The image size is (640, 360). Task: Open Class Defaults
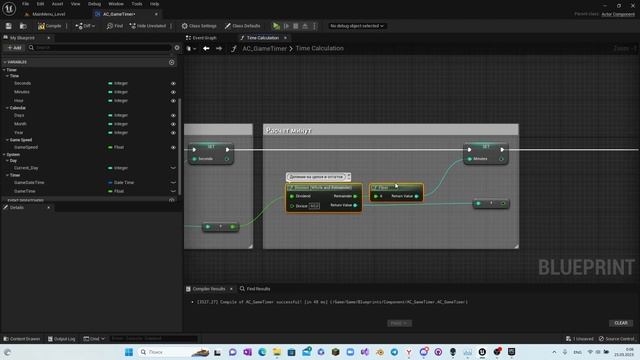point(242,26)
